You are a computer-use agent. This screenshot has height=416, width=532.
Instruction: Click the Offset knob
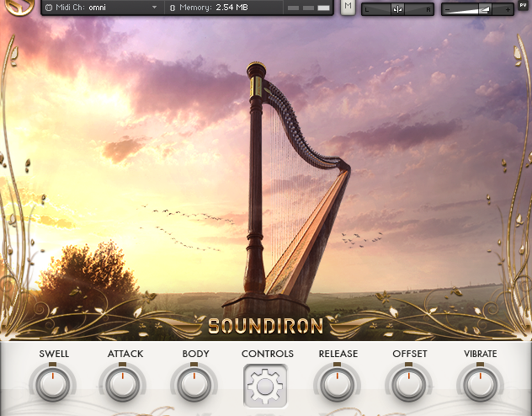pos(408,385)
